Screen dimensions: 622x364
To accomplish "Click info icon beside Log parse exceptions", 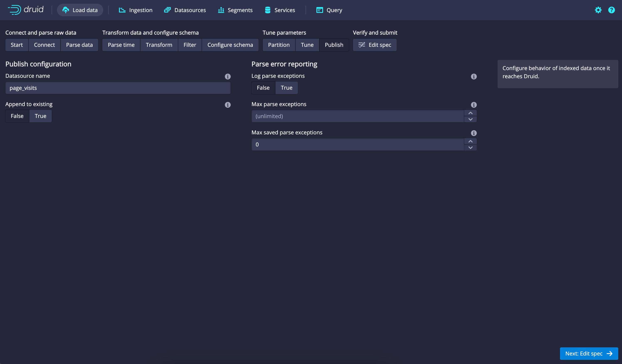I will [x=473, y=77].
